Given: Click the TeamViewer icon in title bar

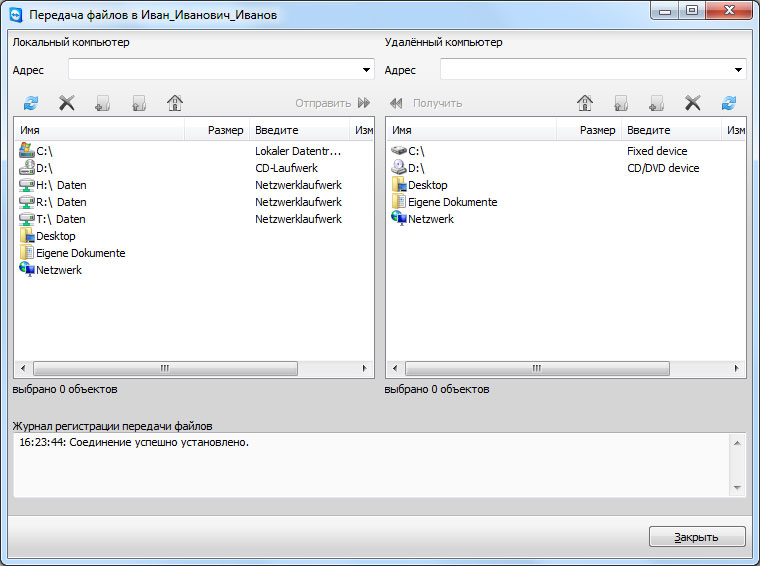Looking at the screenshot, I should pyautogui.click(x=16, y=15).
